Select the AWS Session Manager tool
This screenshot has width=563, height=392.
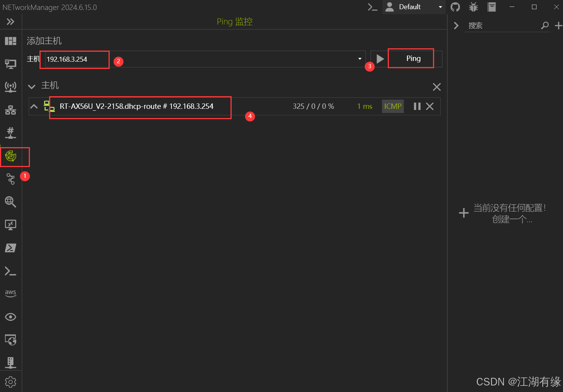point(10,293)
